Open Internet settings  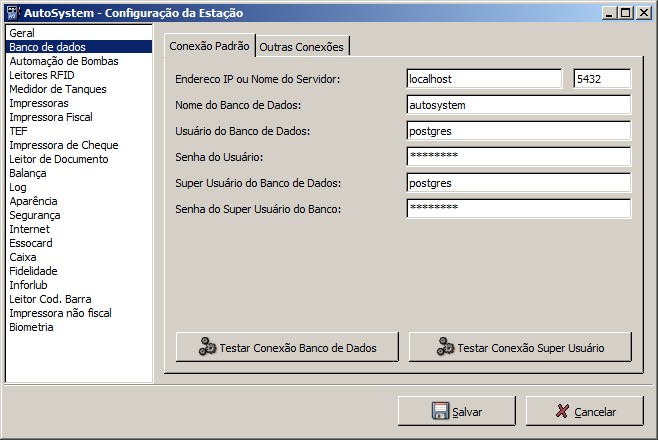(79, 229)
